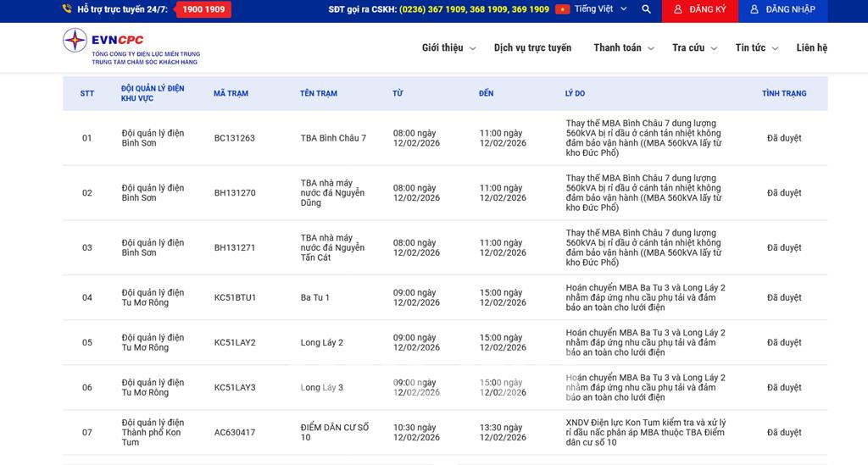Click the Vietnam flag icon
This screenshot has width=868, height=465.
pyautogui.click(x=562, y=9)
